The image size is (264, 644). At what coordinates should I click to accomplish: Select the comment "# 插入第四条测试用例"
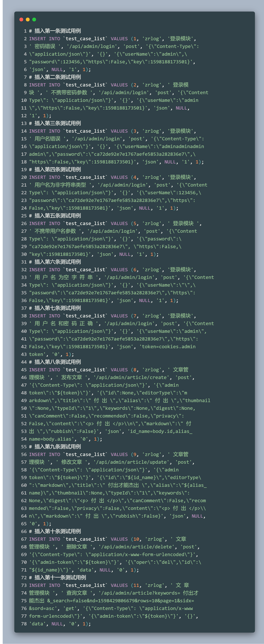(x=55, y=170)
